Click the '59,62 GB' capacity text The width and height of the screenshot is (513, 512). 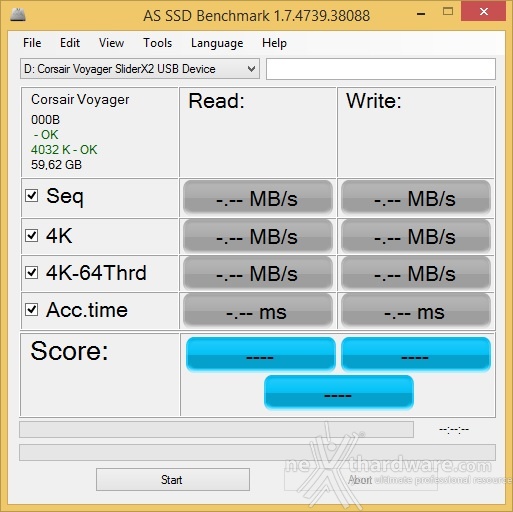click(56, 165)
